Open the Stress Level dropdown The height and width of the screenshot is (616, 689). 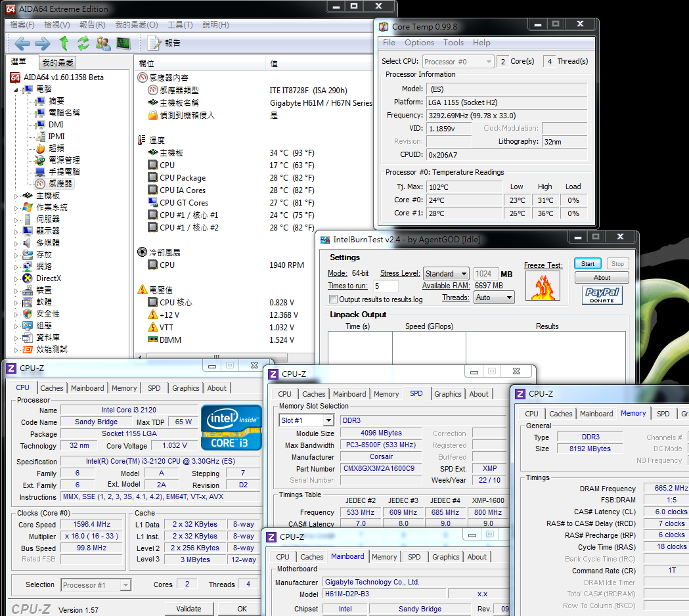point(445,274)
